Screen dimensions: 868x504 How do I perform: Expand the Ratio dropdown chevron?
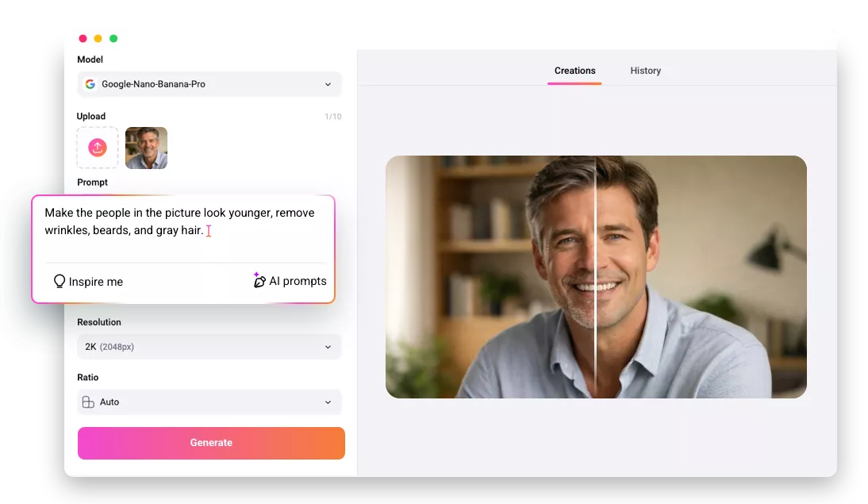tap(328, 402)
